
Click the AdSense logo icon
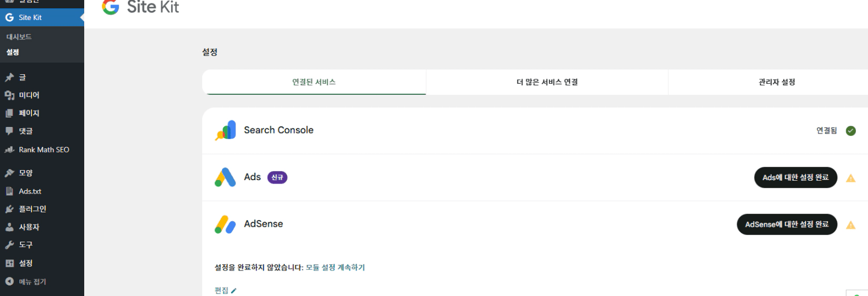[225, 224]
